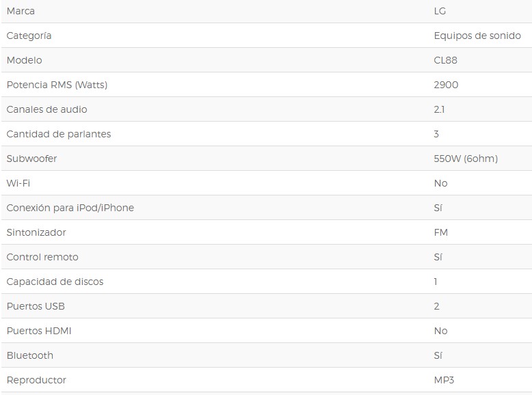
Task: Select the 'MP3' player value
Action: (443, 380)
